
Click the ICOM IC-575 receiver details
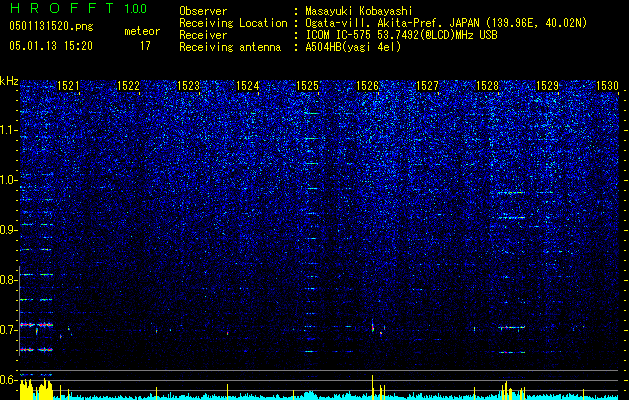401,35
